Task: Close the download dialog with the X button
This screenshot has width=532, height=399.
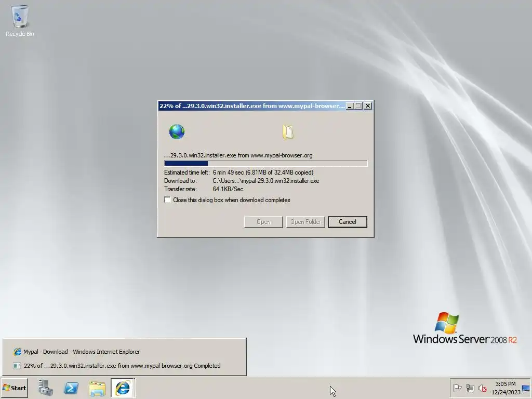Action: point(368,106)
